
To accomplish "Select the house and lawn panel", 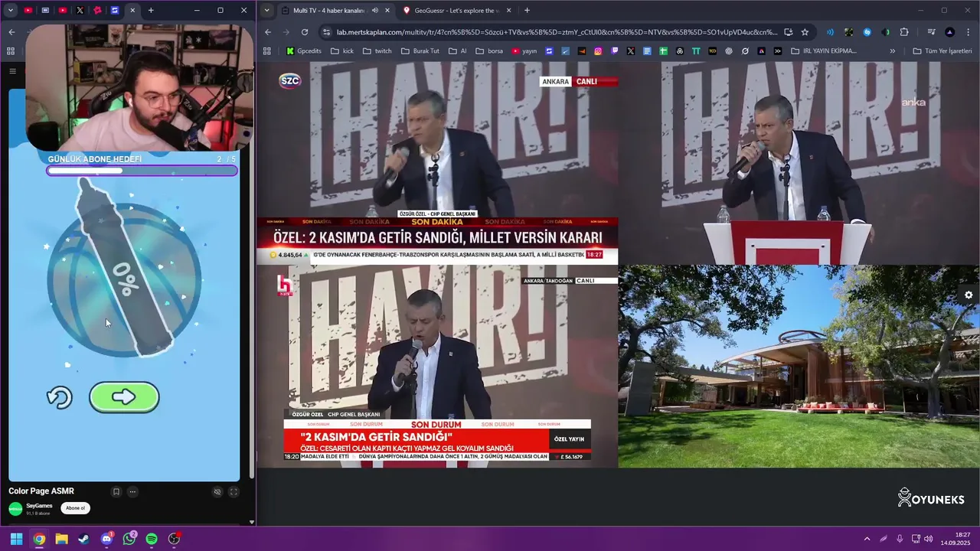I will point(799,367).
